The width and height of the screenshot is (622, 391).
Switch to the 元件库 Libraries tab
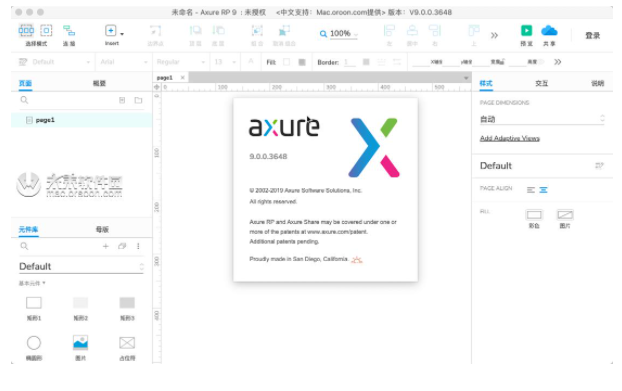pyautogui.click(x=28, y=229)
